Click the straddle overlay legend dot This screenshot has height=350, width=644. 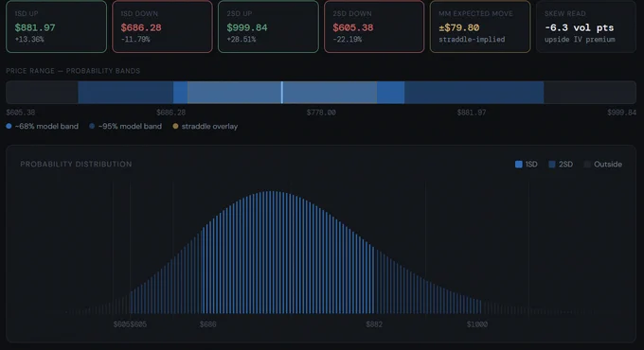coord(175,126)
